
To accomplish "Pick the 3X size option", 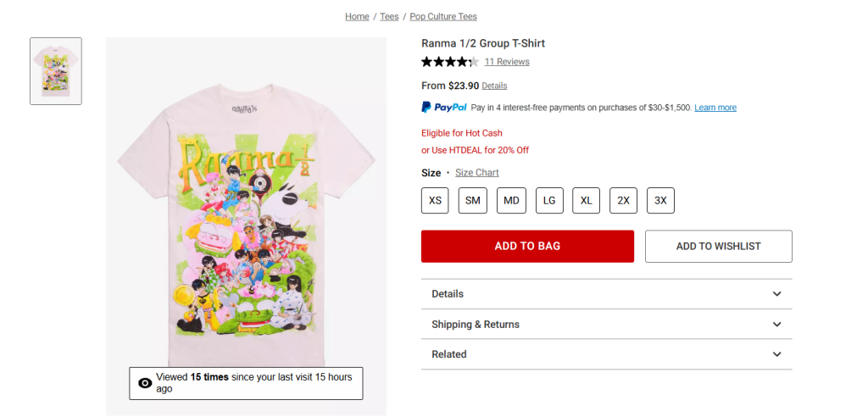I will [x=660, y=201].
